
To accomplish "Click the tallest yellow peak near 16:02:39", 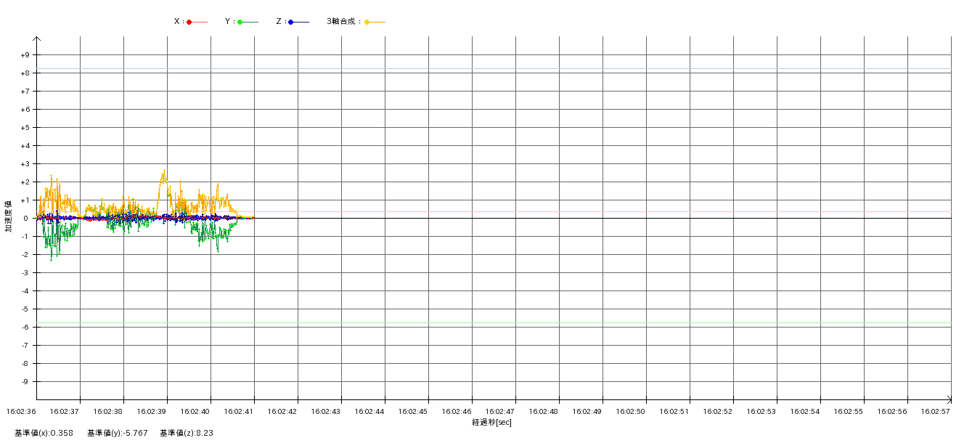I will pos(164,171).
